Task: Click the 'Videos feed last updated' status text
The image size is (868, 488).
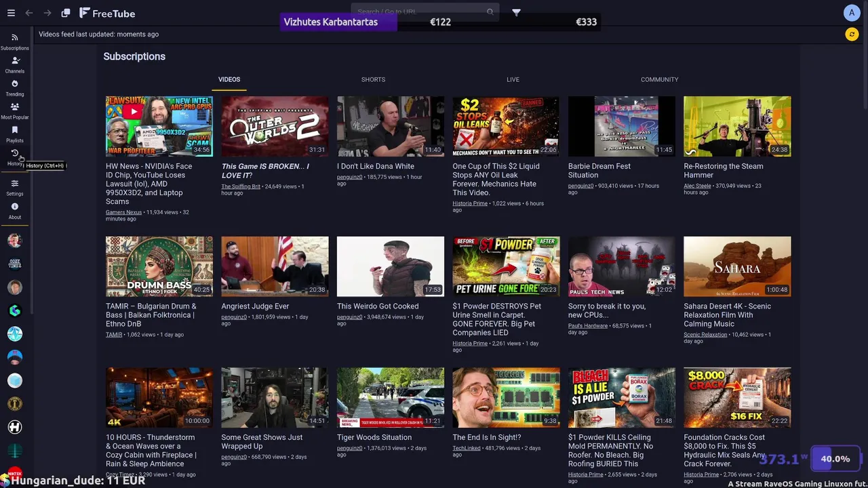Action: (x=99, y=34)
